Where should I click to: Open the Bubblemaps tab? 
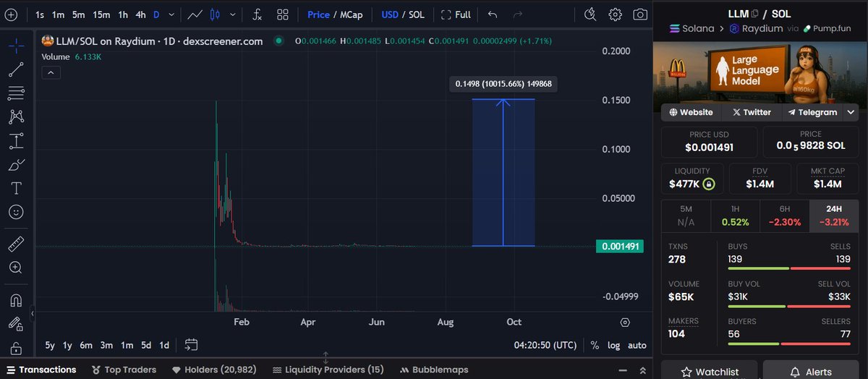point(435,370)
